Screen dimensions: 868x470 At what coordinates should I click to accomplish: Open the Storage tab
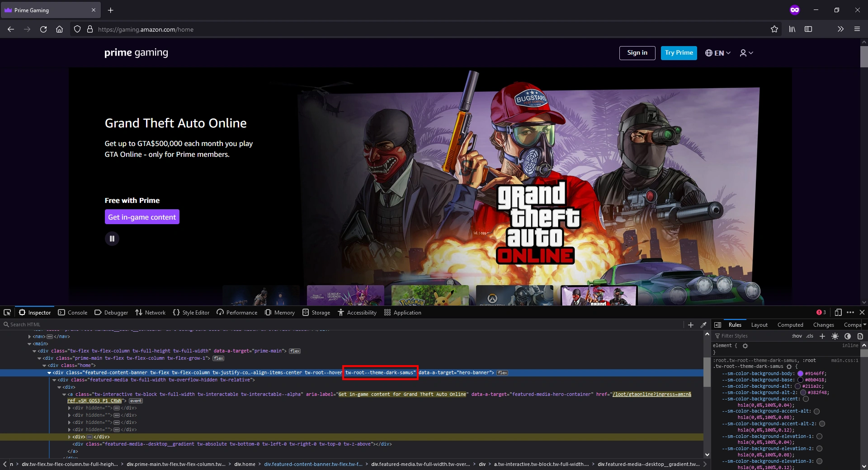click(316, 312)
